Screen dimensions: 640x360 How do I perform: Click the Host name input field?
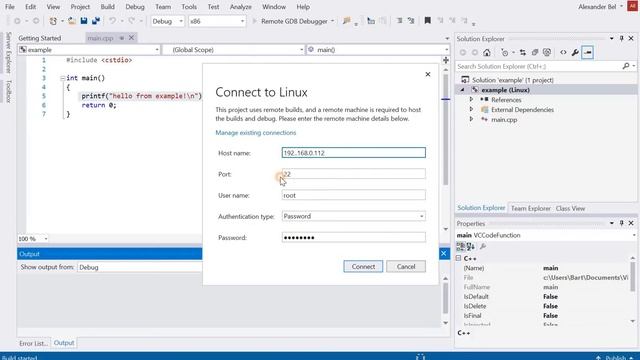click(353, 153)
